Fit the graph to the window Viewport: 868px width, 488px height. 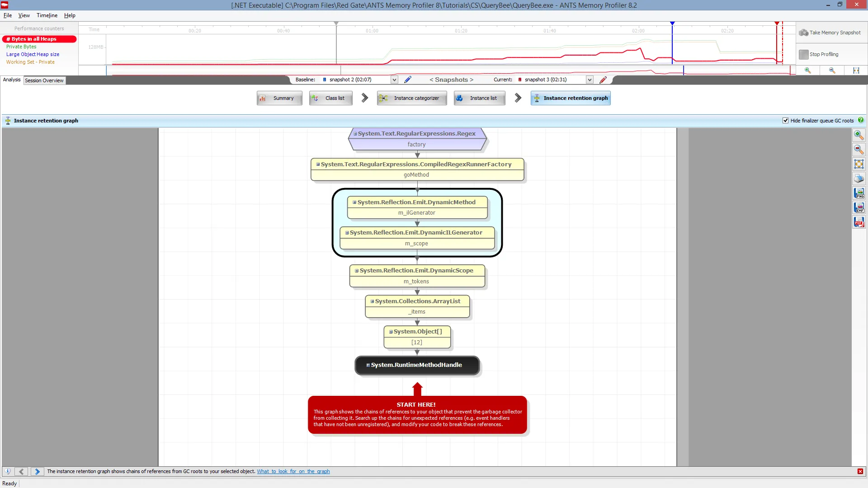tap(859, 164)
